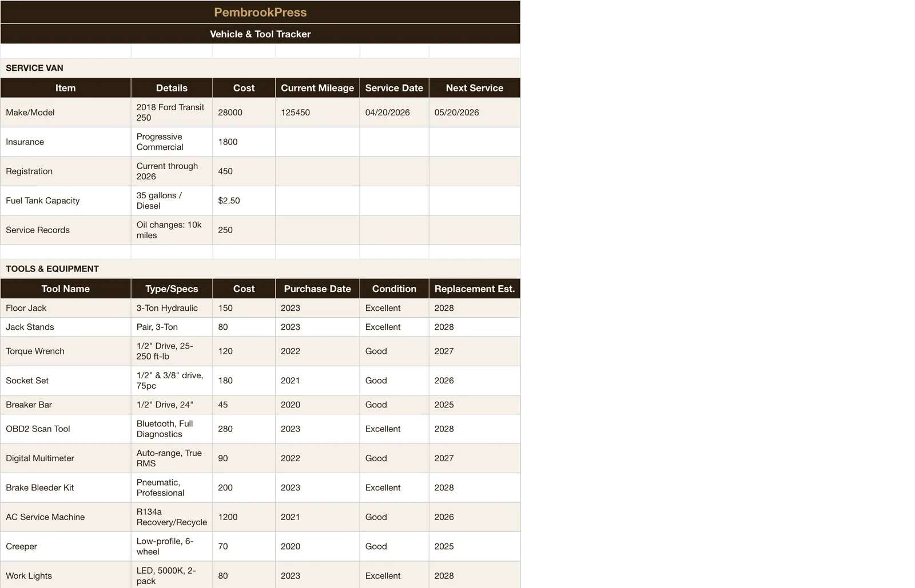
Task: Select the PembrookPress title cell
Action: (x=260, y=12)
